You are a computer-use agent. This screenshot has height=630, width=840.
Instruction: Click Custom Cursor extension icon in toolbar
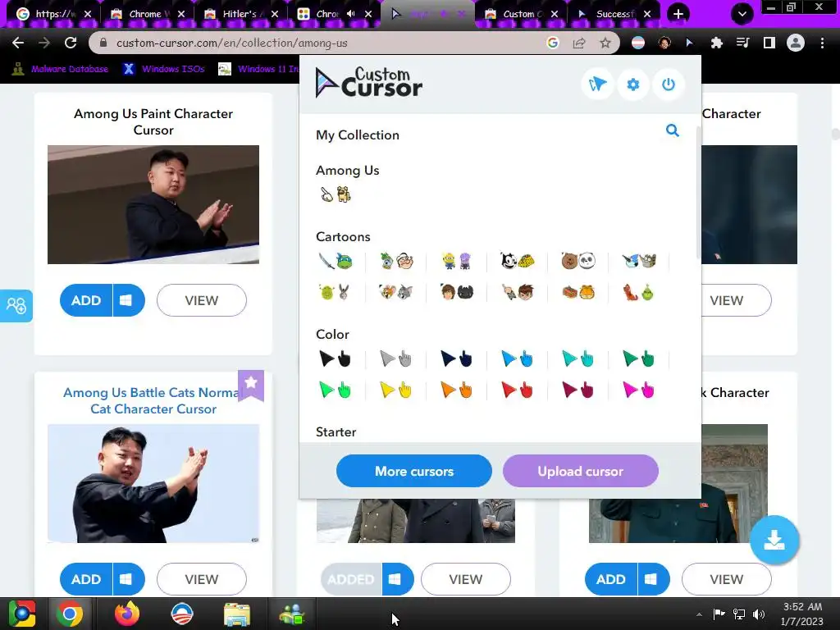coord(689,43)
